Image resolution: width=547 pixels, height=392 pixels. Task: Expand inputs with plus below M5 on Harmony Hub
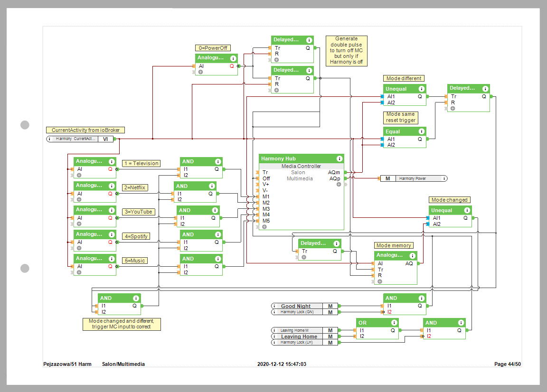[x=264, y=227]
